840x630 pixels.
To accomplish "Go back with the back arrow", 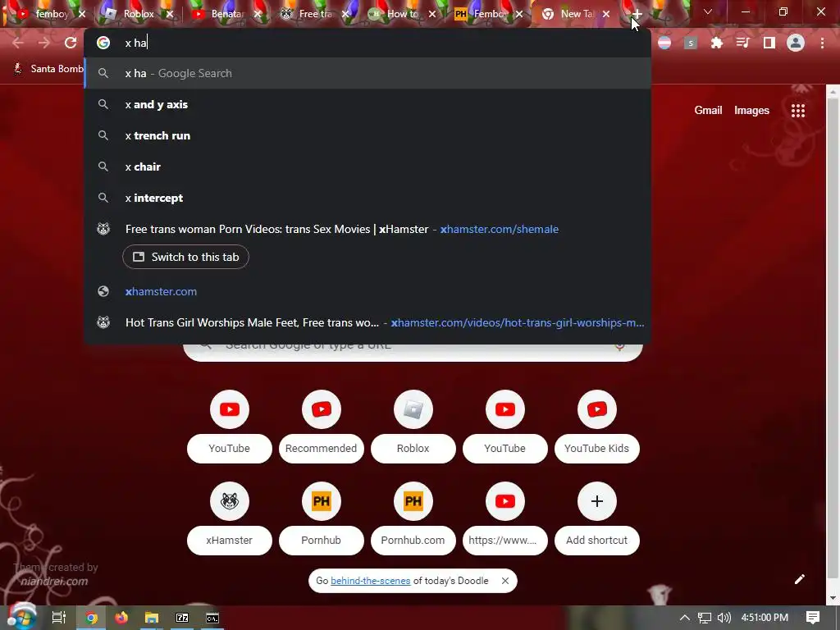I will pyautogui.click(x=18, y=43).
